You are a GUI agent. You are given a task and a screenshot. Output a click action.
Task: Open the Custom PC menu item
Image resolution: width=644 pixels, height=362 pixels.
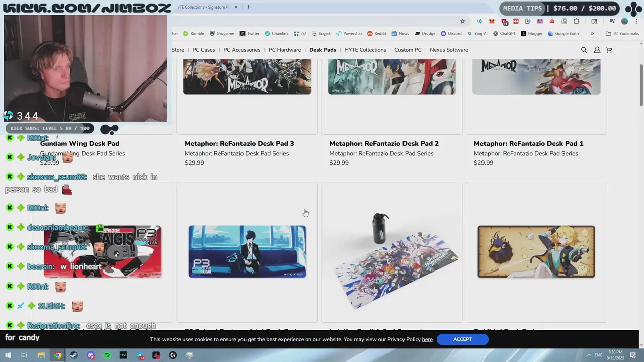pyautogui.click(x=408, y=50)
